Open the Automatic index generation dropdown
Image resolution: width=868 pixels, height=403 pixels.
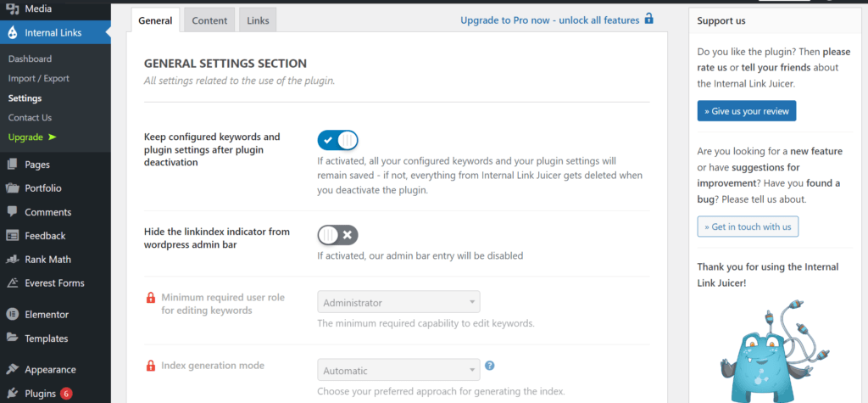(x=398, y=370)
